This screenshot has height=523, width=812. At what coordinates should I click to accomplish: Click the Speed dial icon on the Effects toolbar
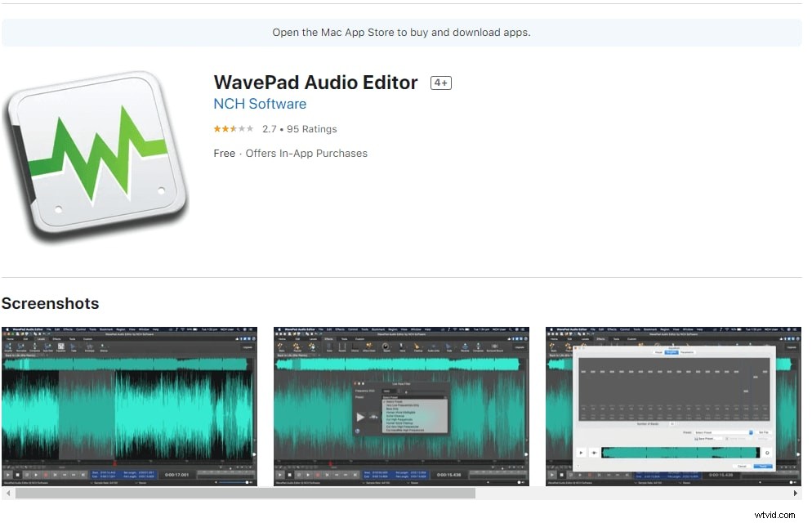(x=385, y=347)
